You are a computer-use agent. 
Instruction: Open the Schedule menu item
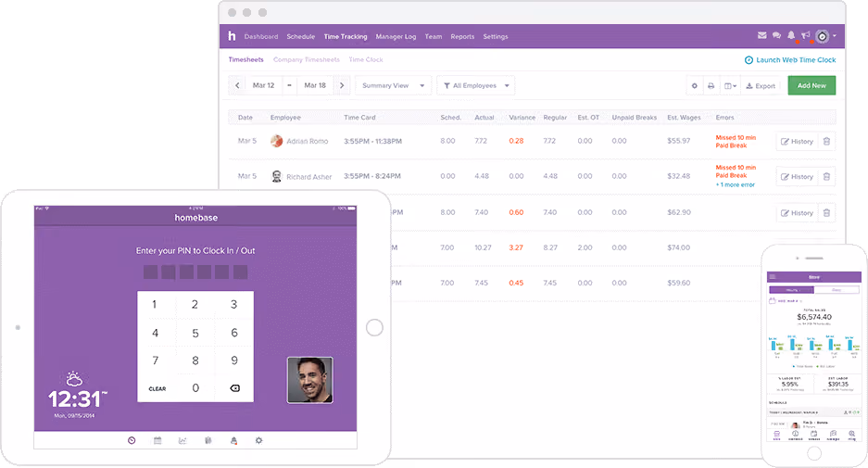point(300,36)
